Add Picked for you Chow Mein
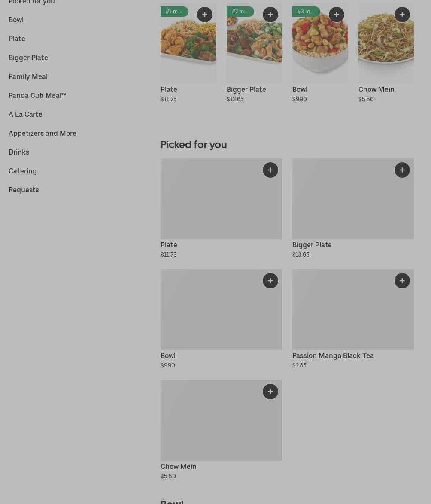Screen dimensions: 431x504 [x=270, y=392]
